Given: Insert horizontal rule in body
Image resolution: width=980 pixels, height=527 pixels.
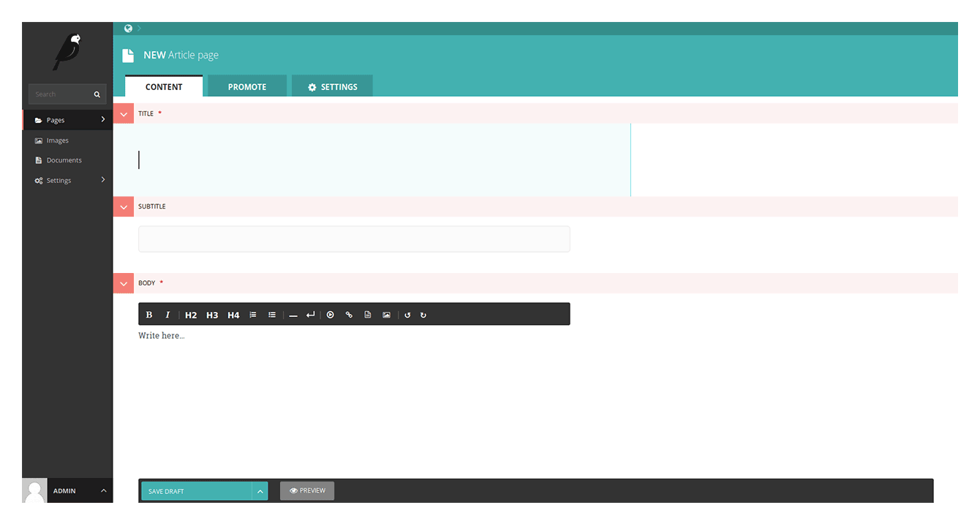Looking at the screenshot, I should (293, 315).
